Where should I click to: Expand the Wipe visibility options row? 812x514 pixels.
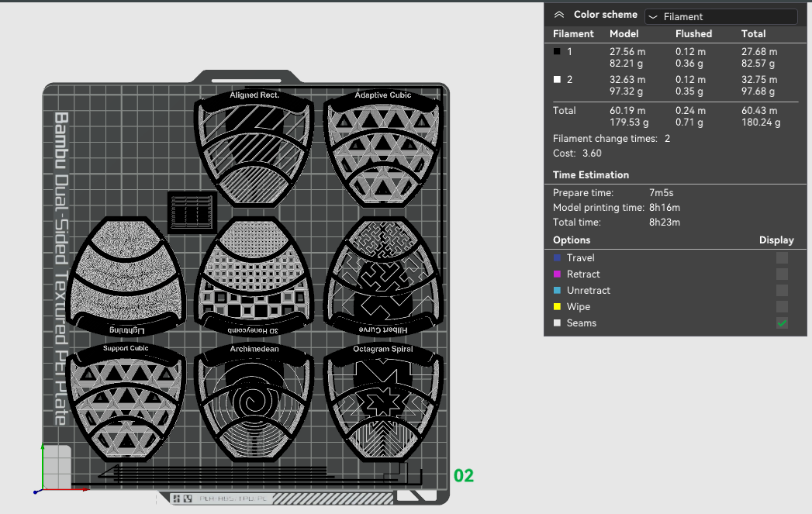[x=578, y=306]
